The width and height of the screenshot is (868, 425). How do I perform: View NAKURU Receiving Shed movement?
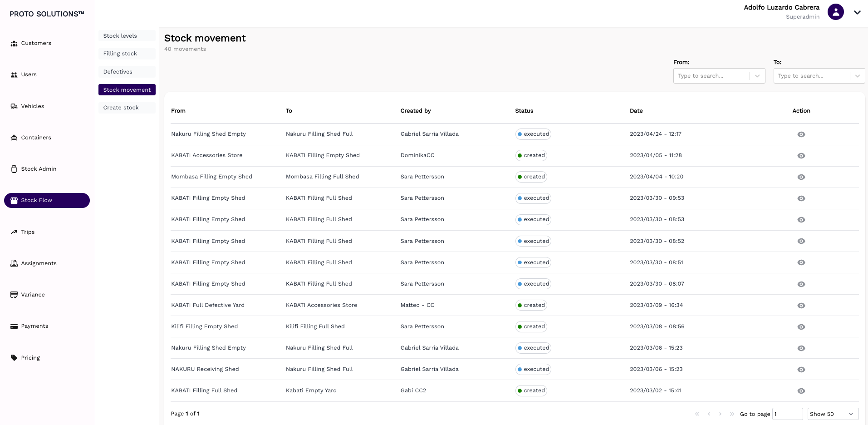point(801,370)
